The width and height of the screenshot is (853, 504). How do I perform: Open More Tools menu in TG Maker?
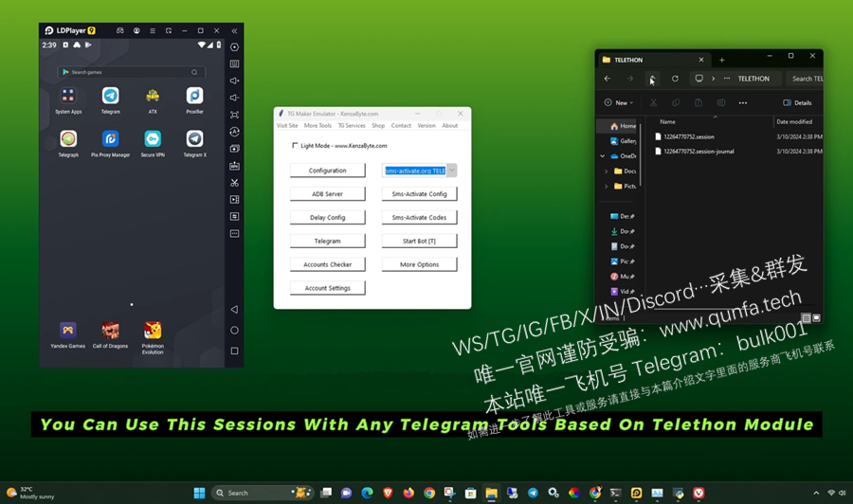(318, 126)
